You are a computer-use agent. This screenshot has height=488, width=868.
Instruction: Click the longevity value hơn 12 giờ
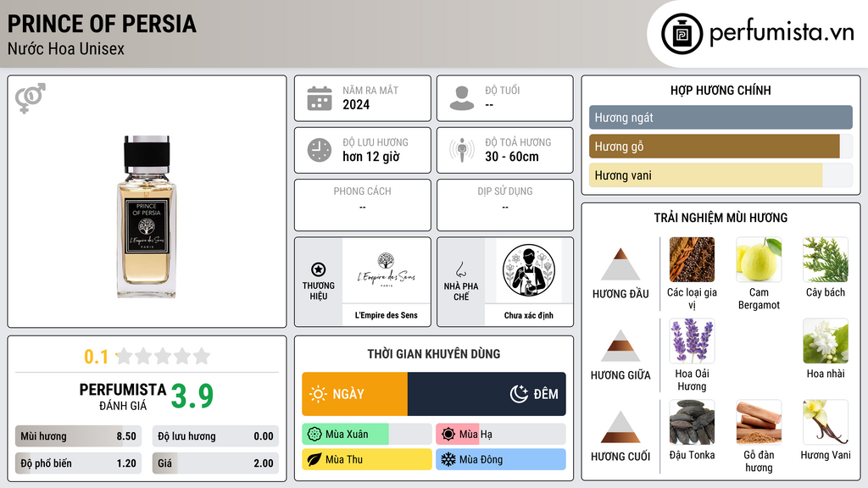pos(371,157)
